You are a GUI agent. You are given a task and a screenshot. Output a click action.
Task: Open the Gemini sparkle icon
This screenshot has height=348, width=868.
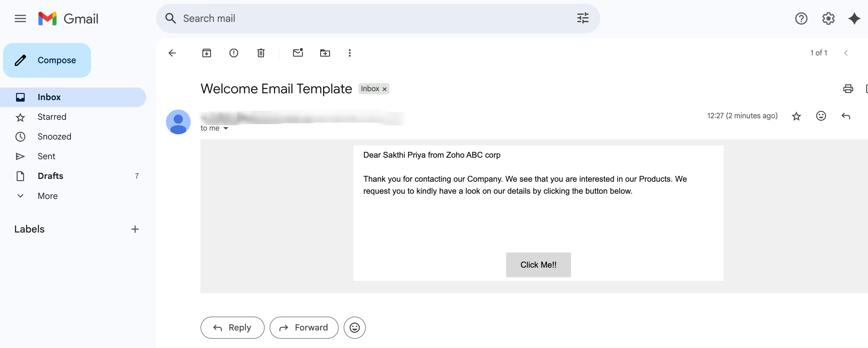[854, 18]
